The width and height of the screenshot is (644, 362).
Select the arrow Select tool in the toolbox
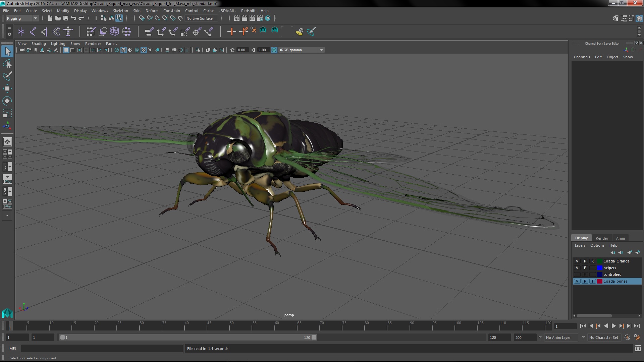coord(7,51)
